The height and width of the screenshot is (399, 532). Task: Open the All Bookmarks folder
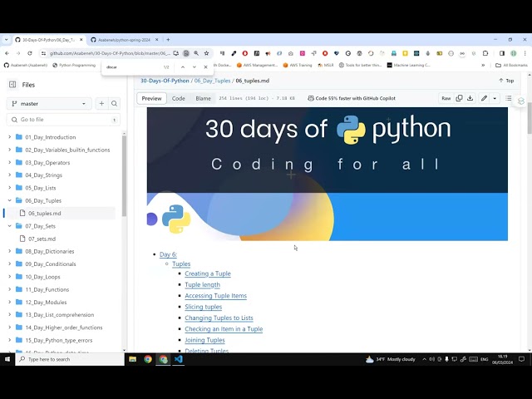(x=512, y=65)
